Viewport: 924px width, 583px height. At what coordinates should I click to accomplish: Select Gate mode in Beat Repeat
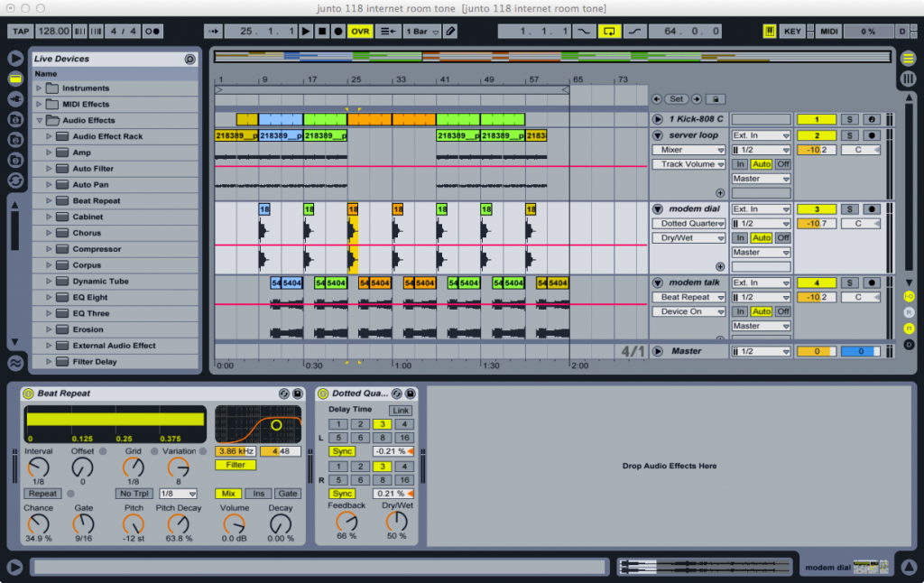288,494
